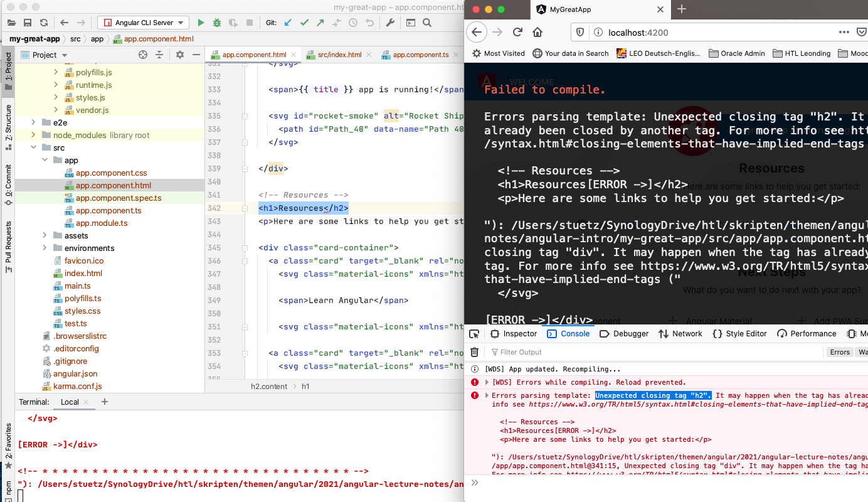The width and height of the screenshot is (868, 502).
Task: Switch to app.component.ts editor tab
Action: [419, 55]
